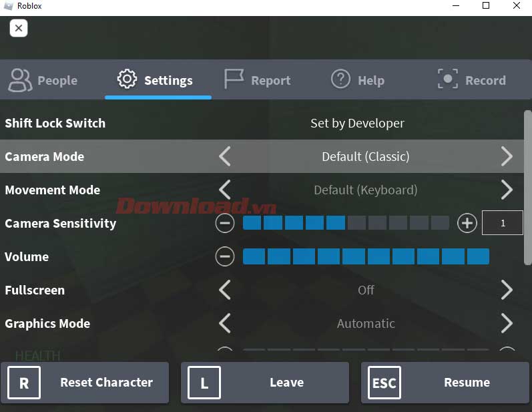Click the Help question mark icon
Screen dimensions: 532x412
click(340, 79)
